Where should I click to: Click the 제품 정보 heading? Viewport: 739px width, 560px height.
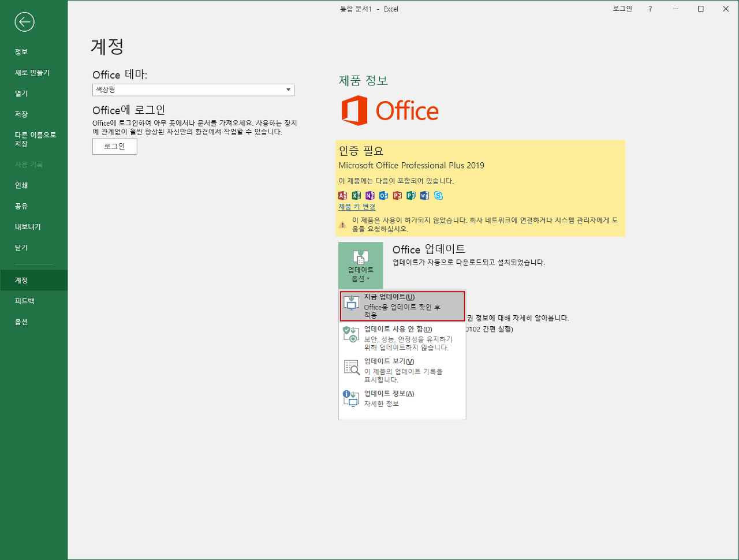click(x=363, y=81)
